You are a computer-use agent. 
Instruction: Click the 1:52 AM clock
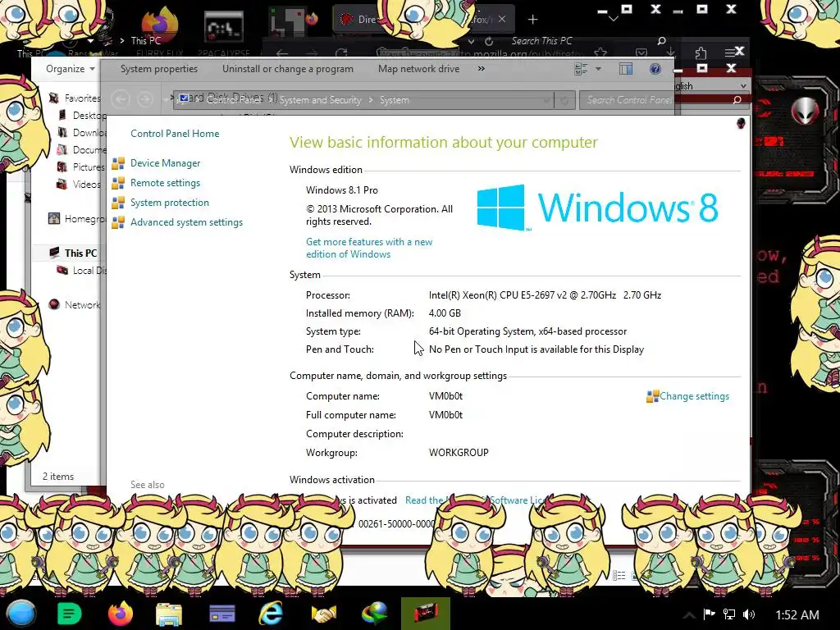point(797,615)
